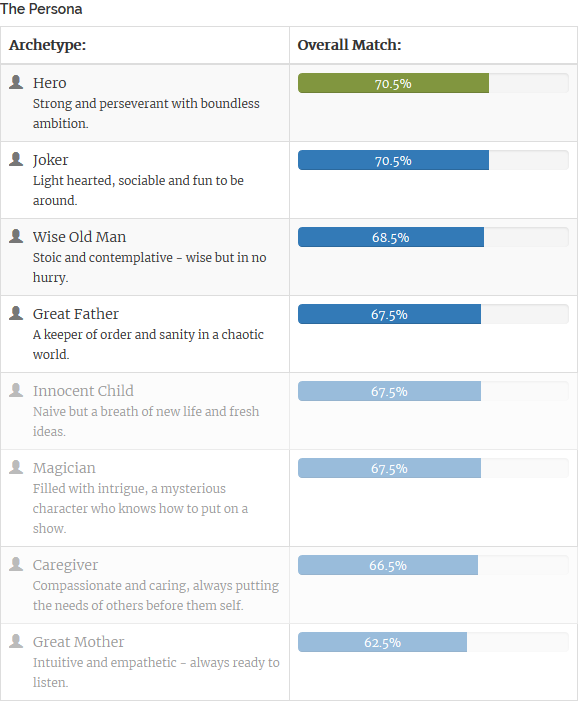The height and width of the screenshot is (702, 578).
Task: Select the Innocent Child person icon
Action: tap(16, 390)
